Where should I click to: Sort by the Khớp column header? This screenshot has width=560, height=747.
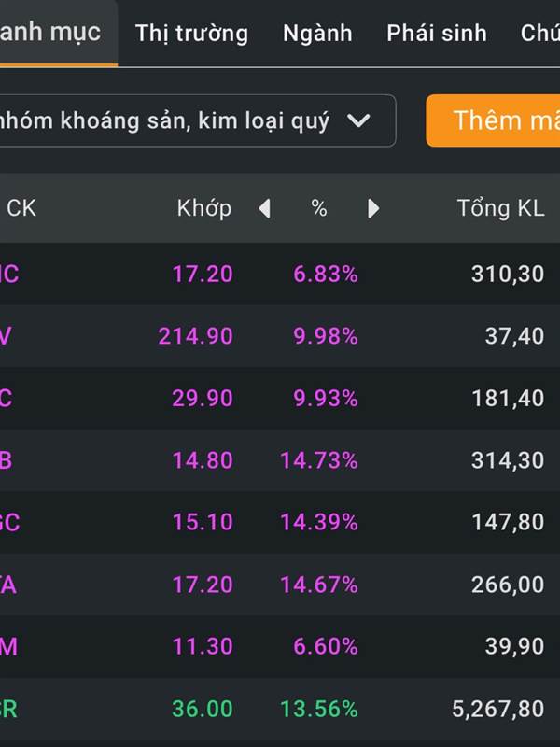pos(203,208)
